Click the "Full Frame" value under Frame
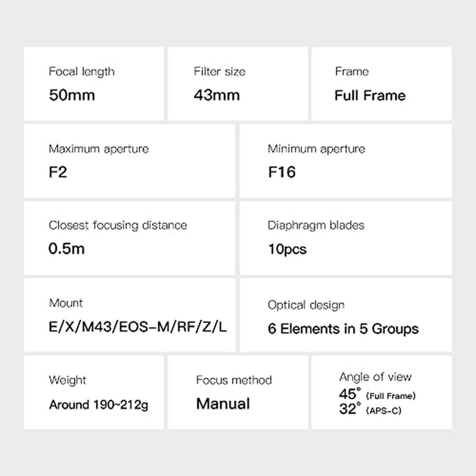 [370, 95]
